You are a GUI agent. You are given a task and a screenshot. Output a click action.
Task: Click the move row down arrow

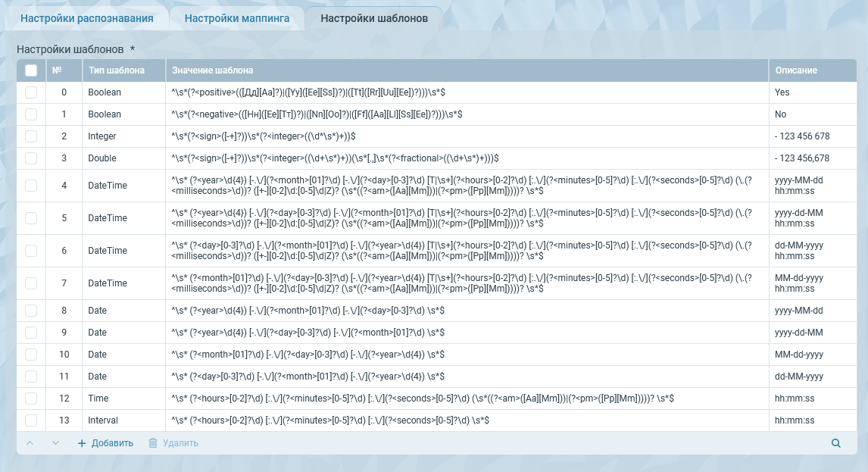[55, 443]
